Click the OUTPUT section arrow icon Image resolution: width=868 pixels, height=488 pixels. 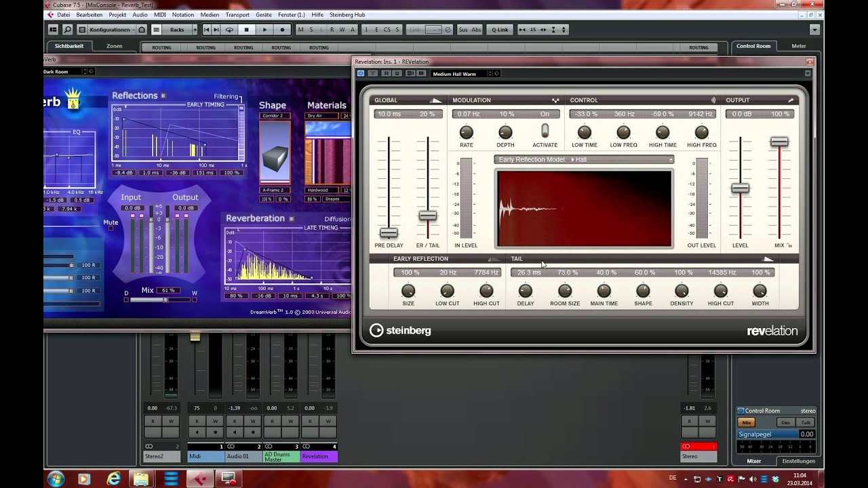click(x=791, y=100)
